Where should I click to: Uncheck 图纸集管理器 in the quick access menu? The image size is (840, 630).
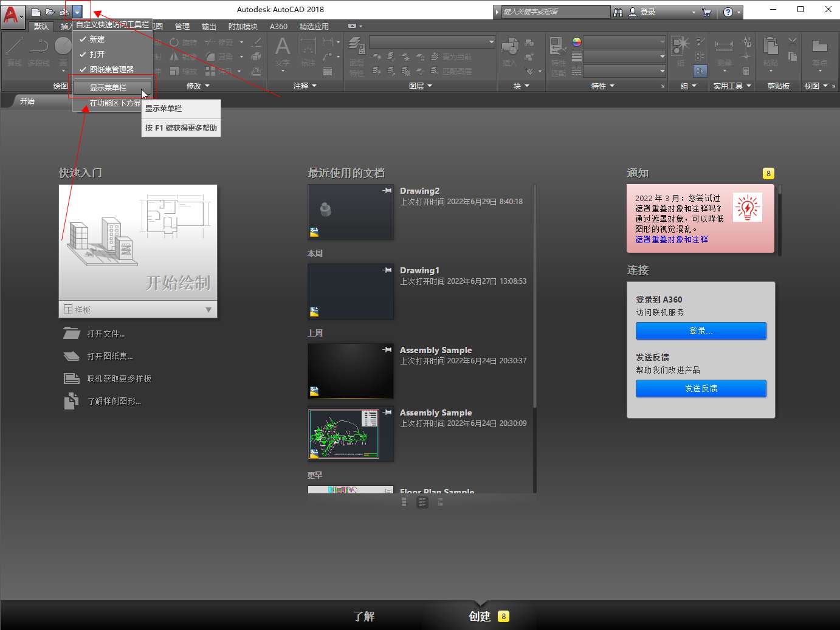point(112,69)
